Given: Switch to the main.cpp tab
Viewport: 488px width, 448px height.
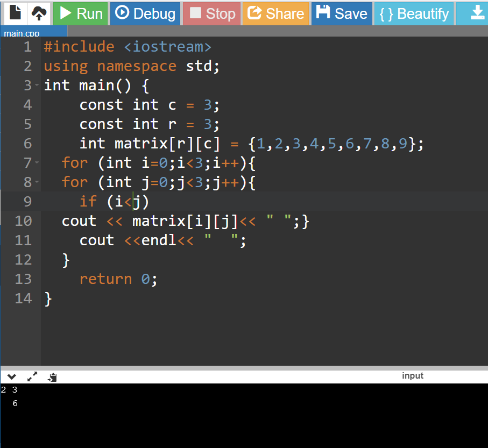Looking at the screenshot, I should tap(22, 33).
